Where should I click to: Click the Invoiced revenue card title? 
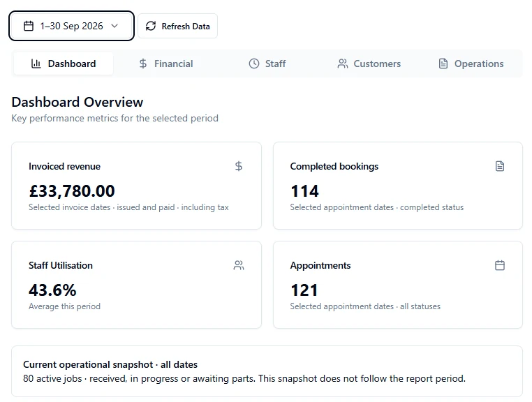(64, 166)
